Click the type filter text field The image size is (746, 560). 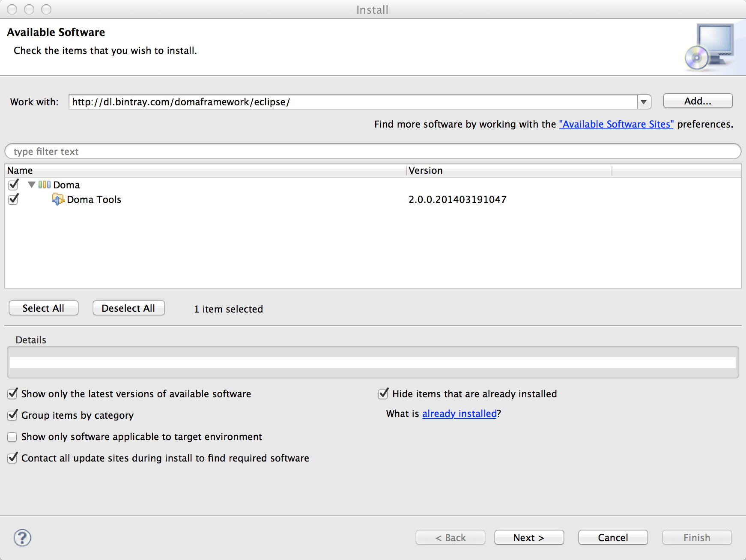373,152
